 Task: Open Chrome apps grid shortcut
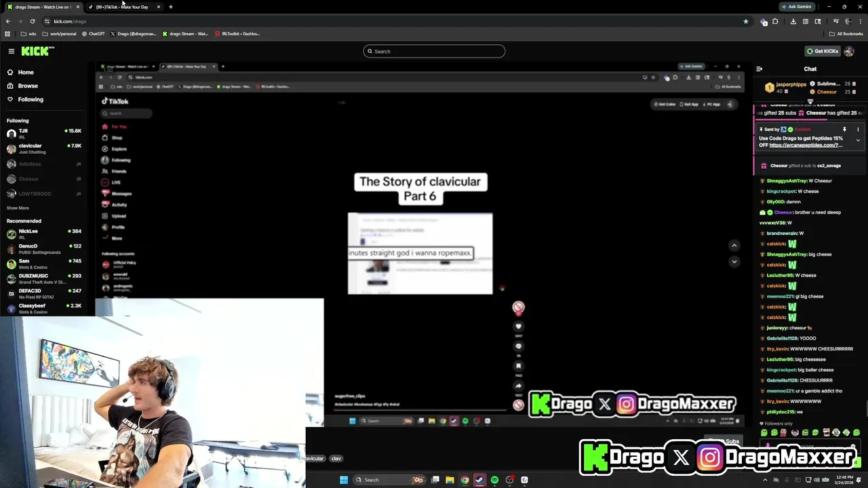coord(7,33)
